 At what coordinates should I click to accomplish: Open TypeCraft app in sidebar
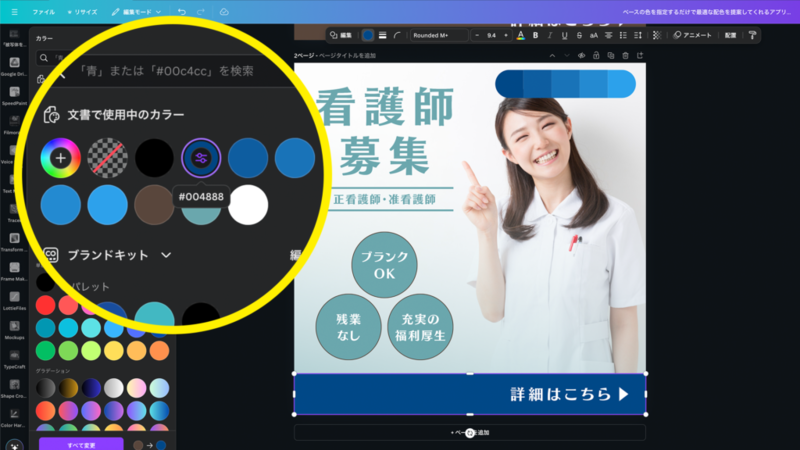coord(14,359)
